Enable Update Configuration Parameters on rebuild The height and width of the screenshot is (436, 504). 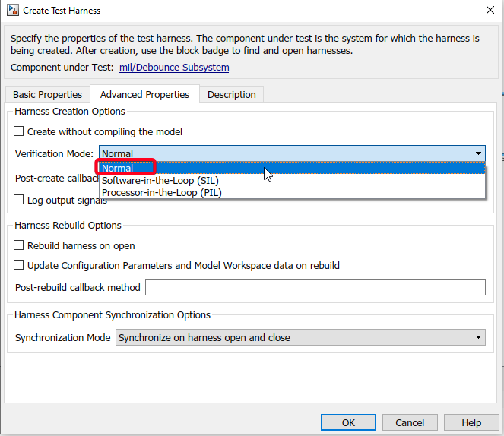coord(19,266)
